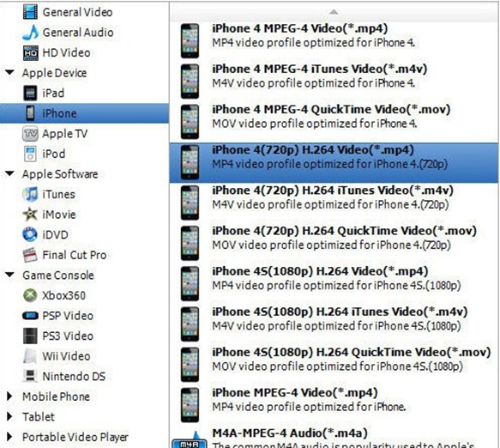The width and height of the screenshot is (500, 448).
Task: Click the iMovie star icon
Action: (30, 215)
